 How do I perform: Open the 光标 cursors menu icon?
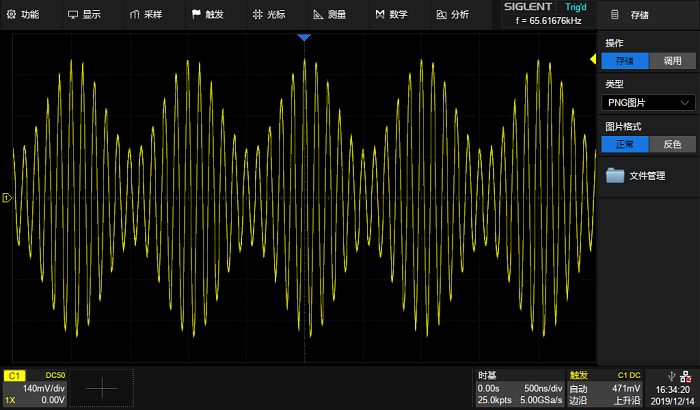(258, 14)
